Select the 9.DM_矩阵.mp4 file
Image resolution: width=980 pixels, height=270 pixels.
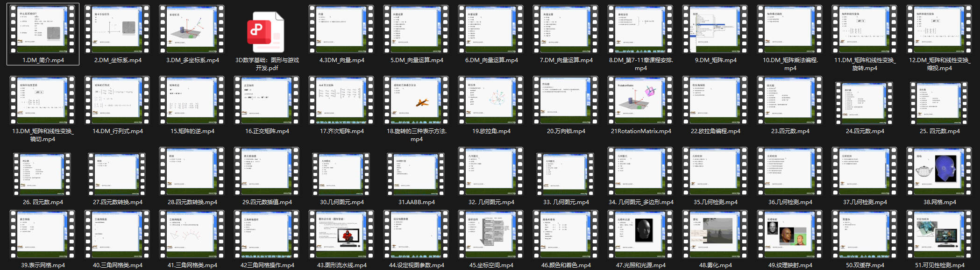pyautogui.click(x=715, y=29)
